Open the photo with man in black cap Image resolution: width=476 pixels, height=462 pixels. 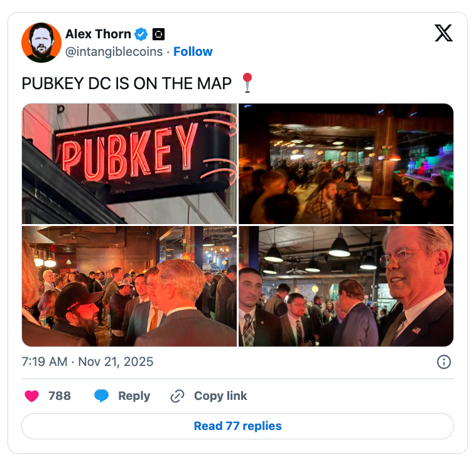(x=129, y=286)
